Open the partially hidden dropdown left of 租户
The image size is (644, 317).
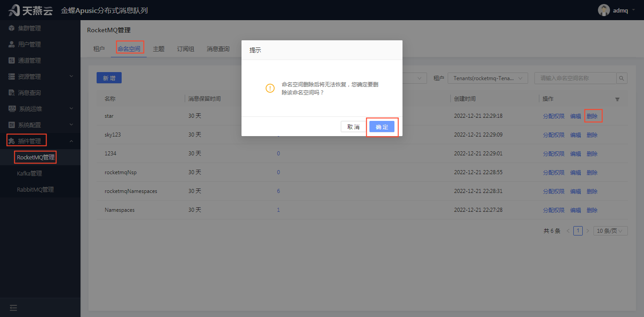(x=415, y=78)
